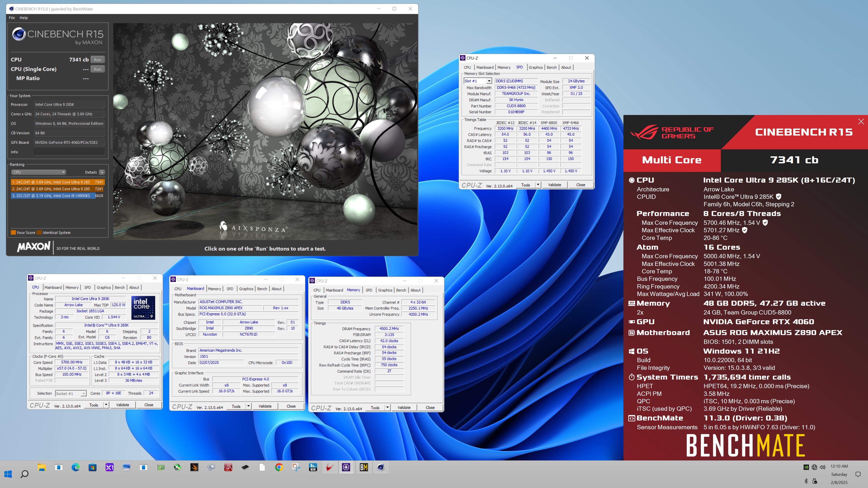Screen dimensions: 868x488
Task: Open the red wing taskbar icon
Action: [330, 467]
